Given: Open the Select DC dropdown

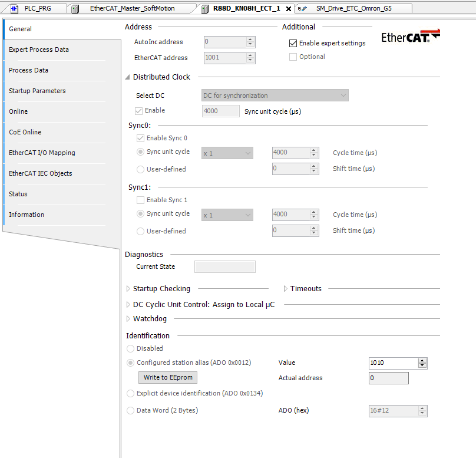Looking at the screenshot, I should 275,95.
